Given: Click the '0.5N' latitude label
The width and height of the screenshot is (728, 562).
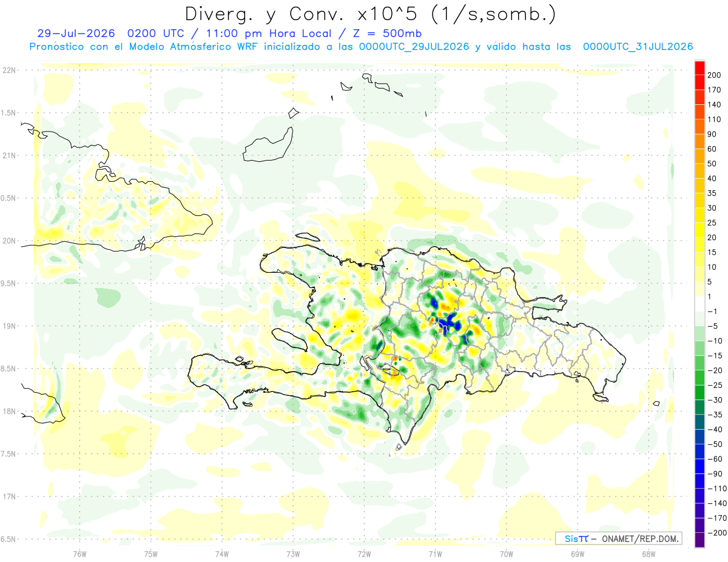Looking at the screenshot, I should point(8,198).
